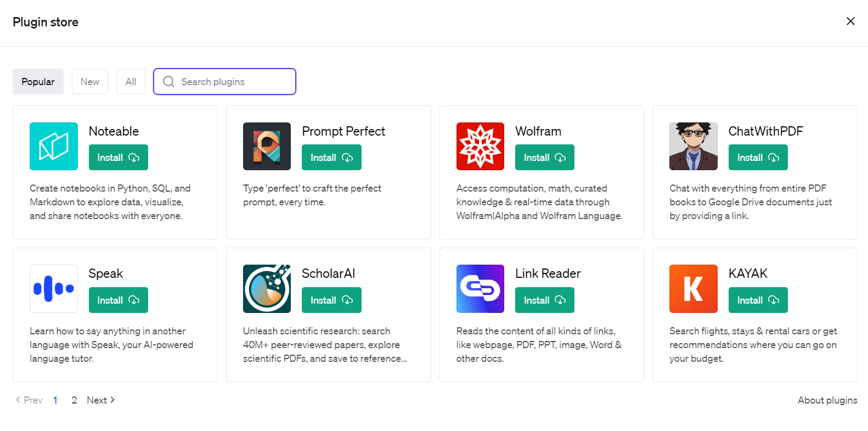Switch to the Popular tab

[38, 82]
